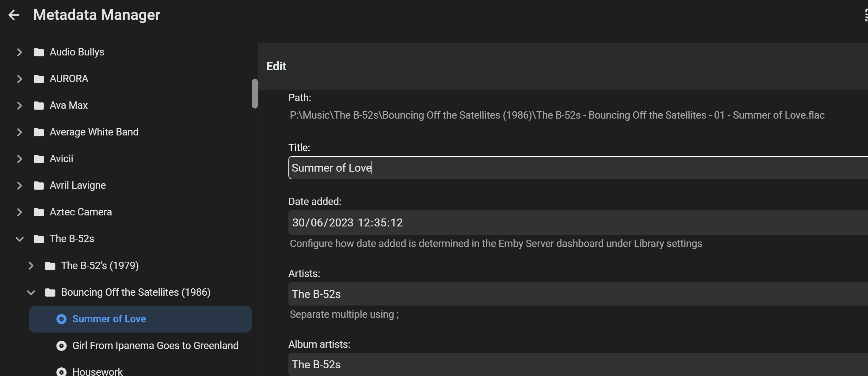Click the Aztec Camera folder icon
This screenshot has width=868, height=376.
[x=39, y=212]
